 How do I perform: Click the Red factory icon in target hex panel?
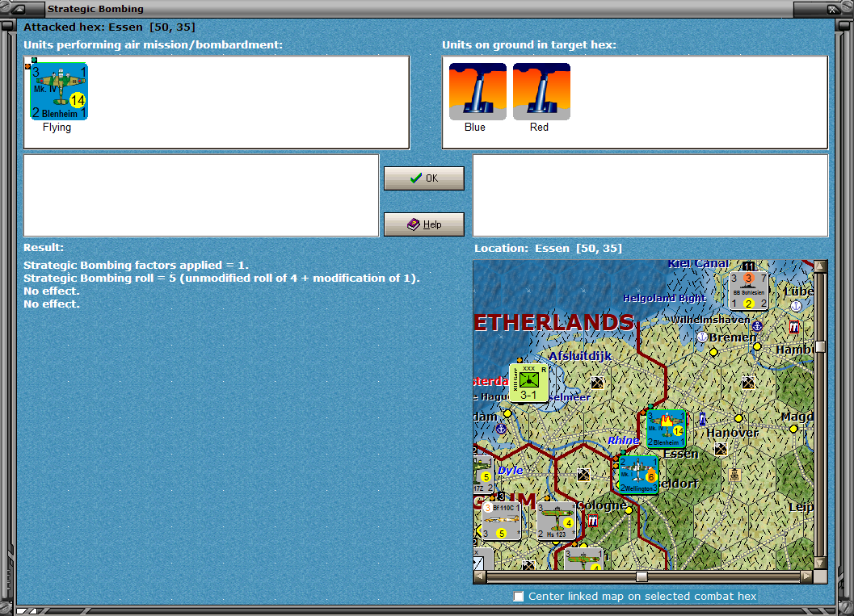click(540, 89)
